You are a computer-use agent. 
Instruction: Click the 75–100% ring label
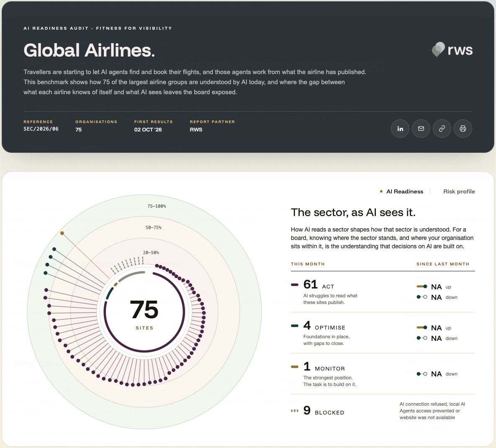(x=157, y=206)
